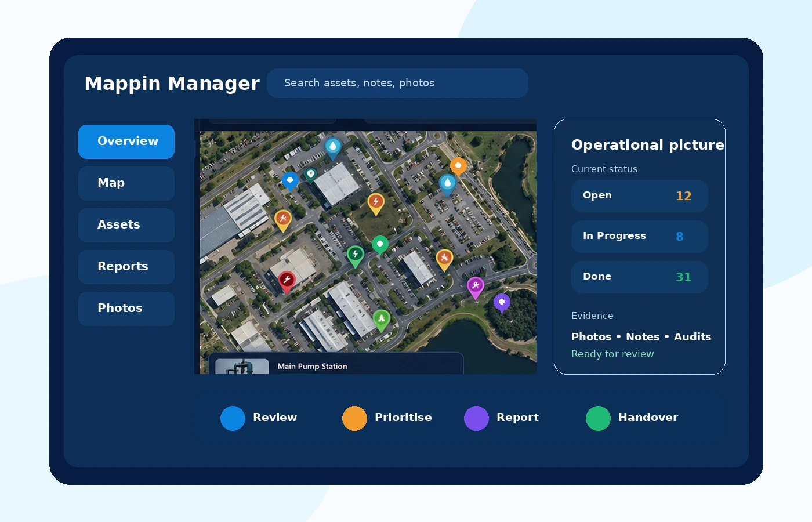Open the Open status card
812x522 pixels.
pyautogui.click(x=639, y=196)
